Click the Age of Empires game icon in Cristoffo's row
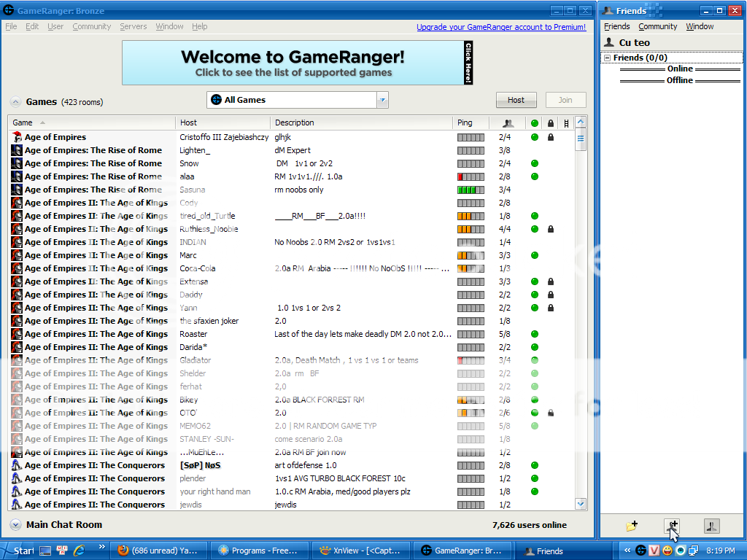 [17, 137]
